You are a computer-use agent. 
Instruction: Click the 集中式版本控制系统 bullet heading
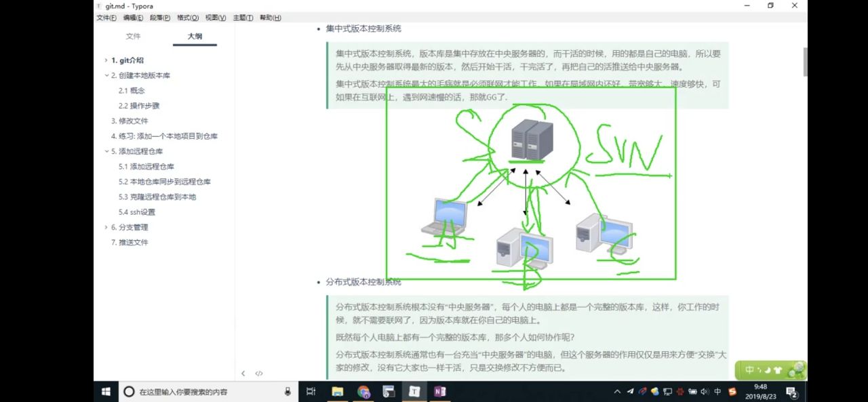tap(363, 28)
